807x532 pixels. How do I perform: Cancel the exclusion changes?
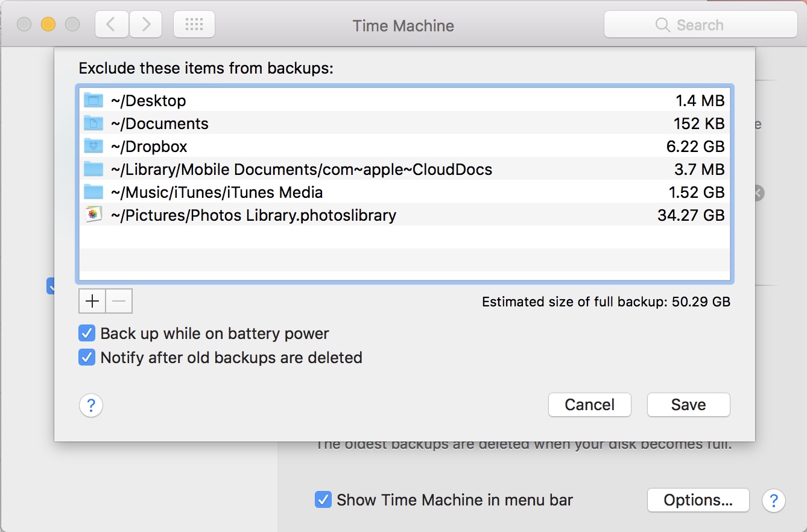tap(590, 405)
